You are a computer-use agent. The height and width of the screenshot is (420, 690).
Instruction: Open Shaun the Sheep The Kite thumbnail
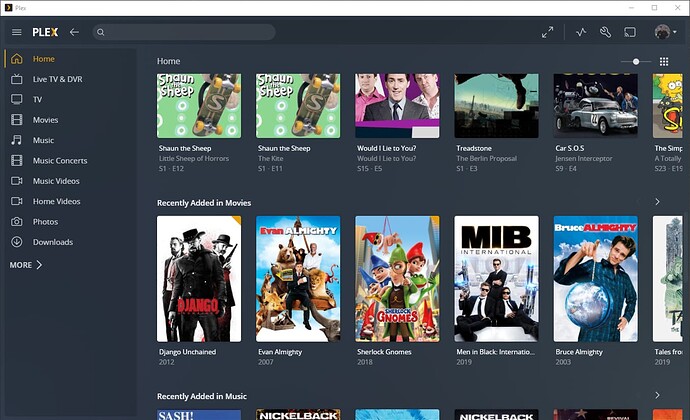click(x=298, y=106)
